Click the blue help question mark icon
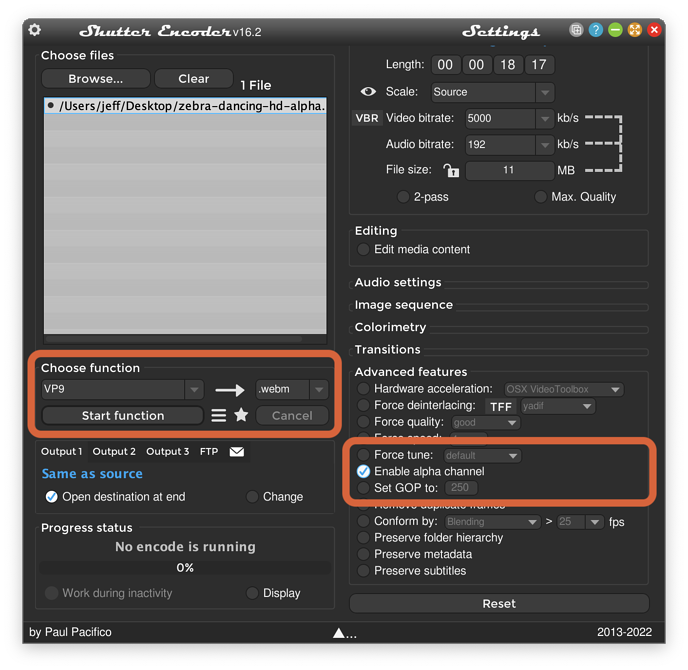 (595, 30)
